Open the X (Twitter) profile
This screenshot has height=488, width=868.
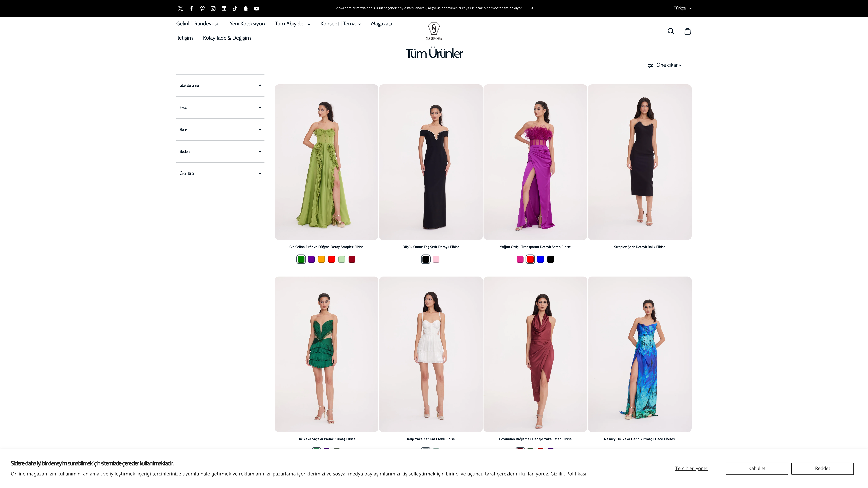coord(180,8)
